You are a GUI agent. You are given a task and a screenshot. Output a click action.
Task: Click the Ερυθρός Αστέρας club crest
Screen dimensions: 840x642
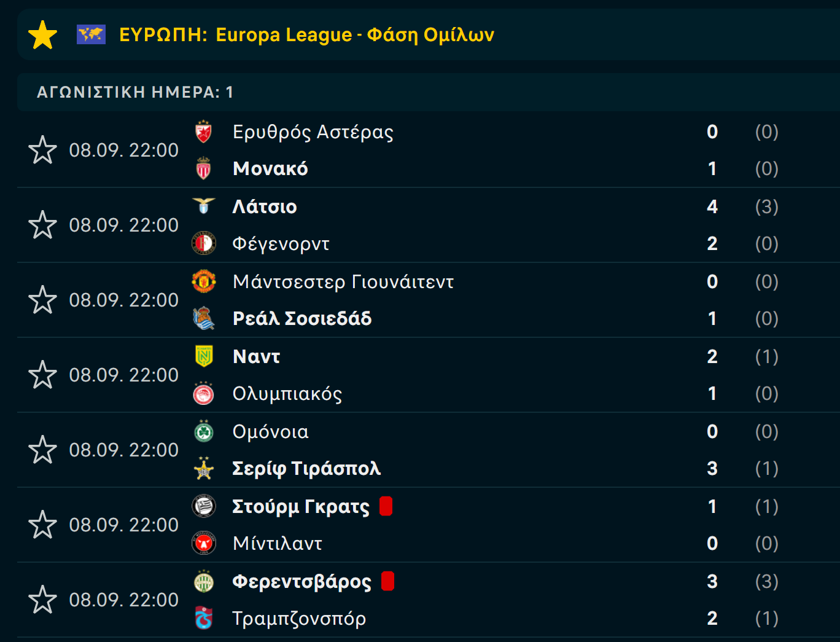(x=203, y=131)
